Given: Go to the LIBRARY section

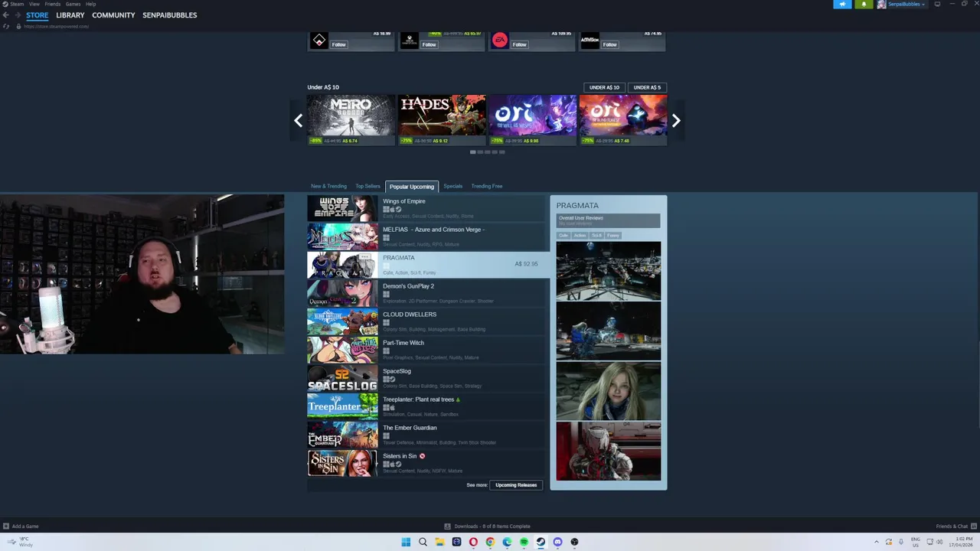Looking at the screenshot, I should (70, 15).
